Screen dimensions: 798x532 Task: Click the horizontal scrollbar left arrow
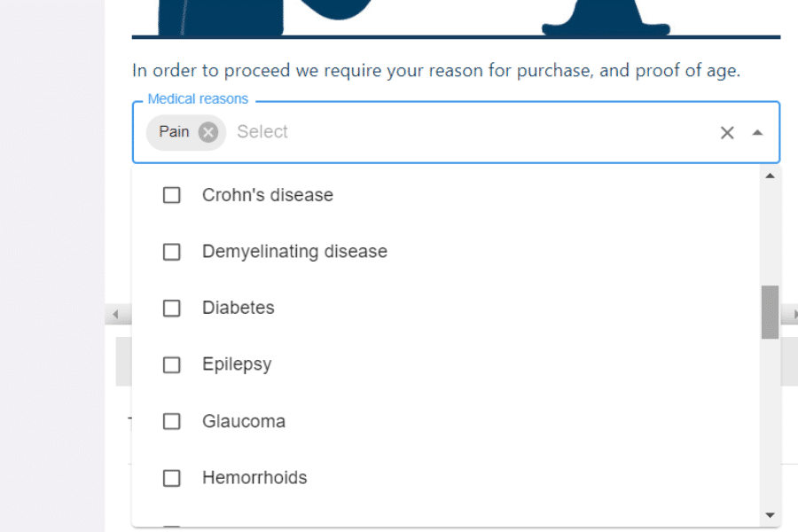point(115,315)
